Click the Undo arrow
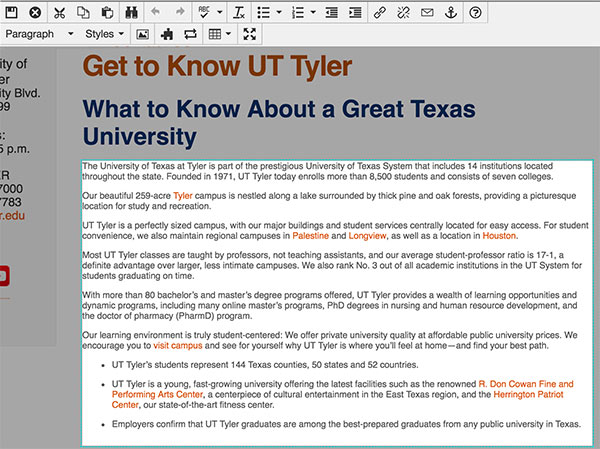Image resolution: width=600 pixels, height=449 pixels. (155, 12)
